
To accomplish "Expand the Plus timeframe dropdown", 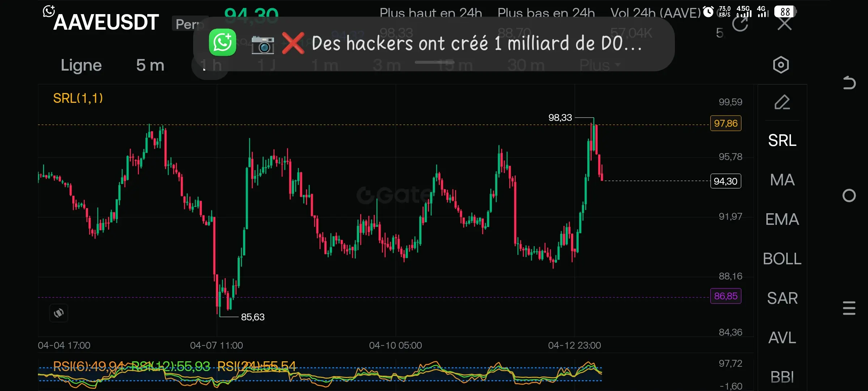I will [x=599, y=65].
